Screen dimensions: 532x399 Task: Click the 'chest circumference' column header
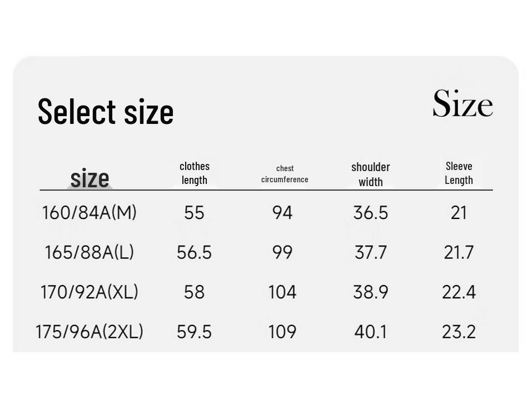[x=285, y=174]
